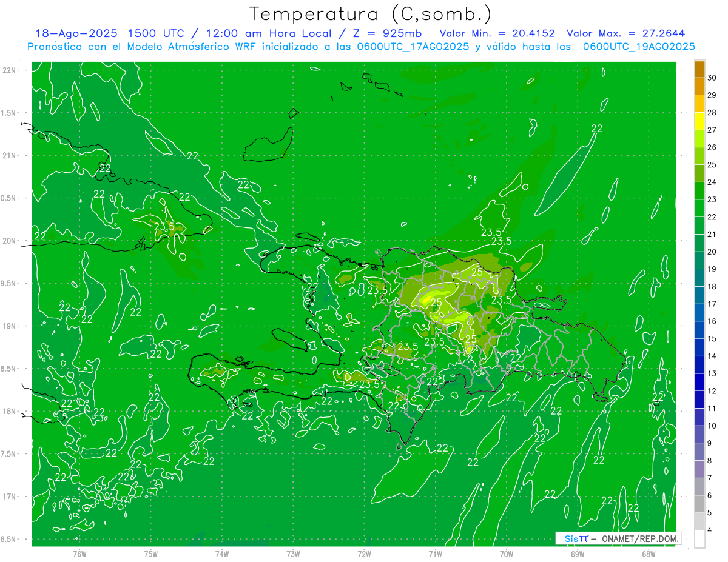This screenshot has height=562, width=728.
Task: Click the "73W" longitude axis label
Action: click(x=293, y=554)
